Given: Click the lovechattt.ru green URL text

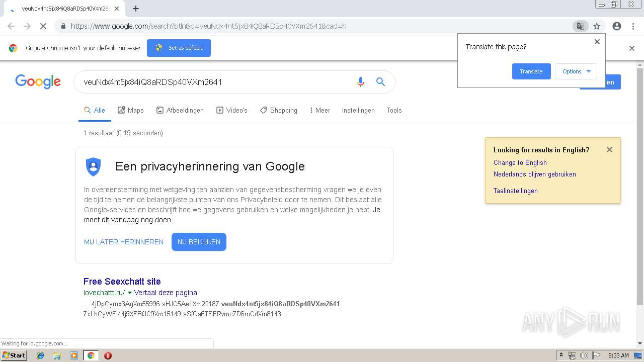Looking at the screenshot, I should click(104, 293).
